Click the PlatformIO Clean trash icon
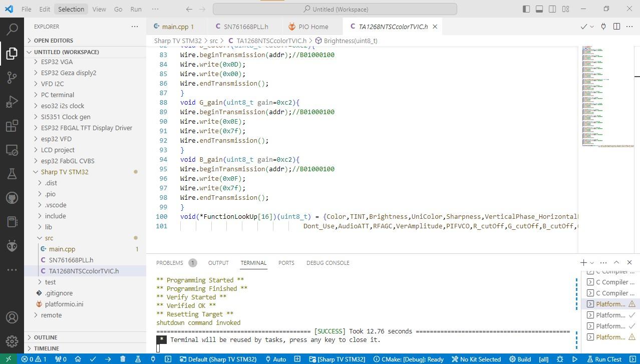640x364 pixels. (122, 359)
